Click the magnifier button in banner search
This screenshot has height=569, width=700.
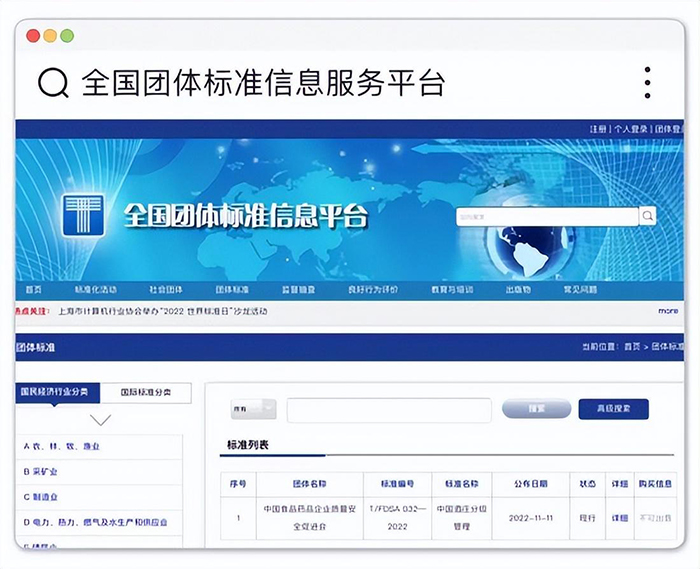pos(648,216)
